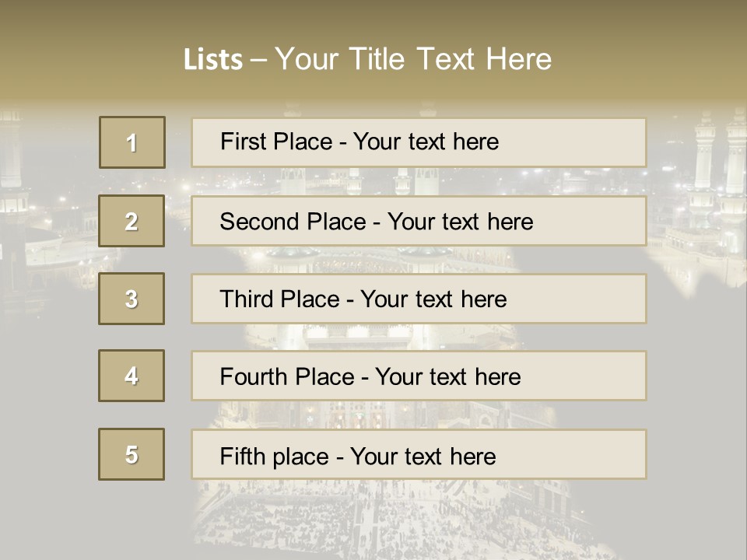Click the word Third in third bar
Viewport: 747px width, 560px height.
246,299
